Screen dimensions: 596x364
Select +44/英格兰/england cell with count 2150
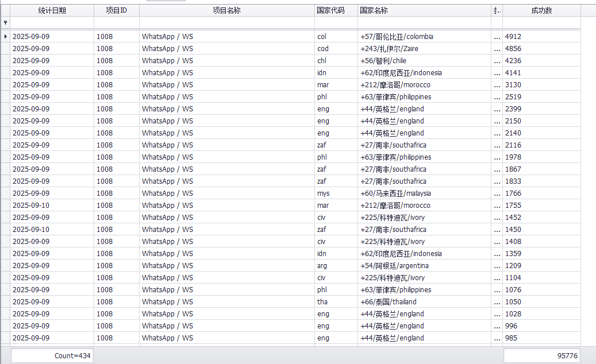pyautogui.click(x=424, y=121)
